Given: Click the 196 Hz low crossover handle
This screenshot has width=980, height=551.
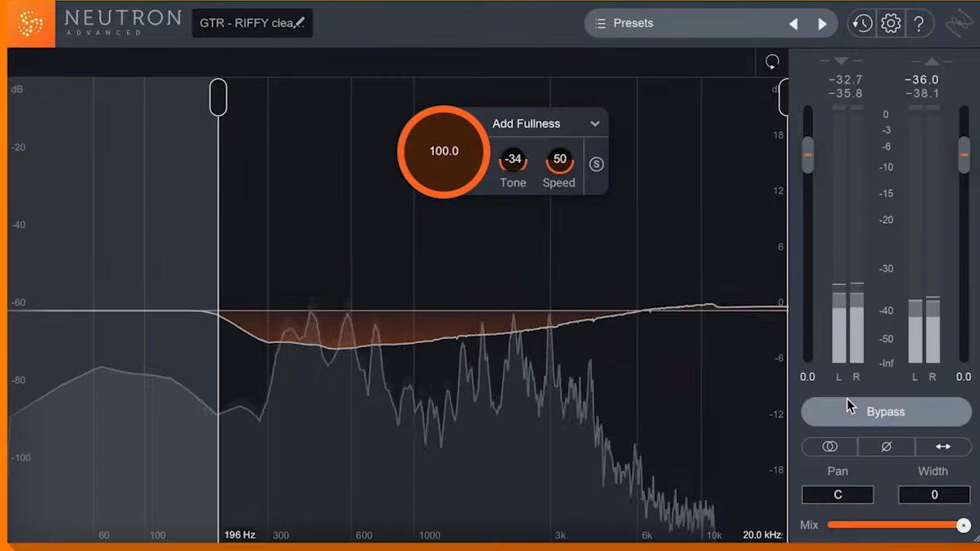Looking at the screenshot, I should [x=218, y=97].
